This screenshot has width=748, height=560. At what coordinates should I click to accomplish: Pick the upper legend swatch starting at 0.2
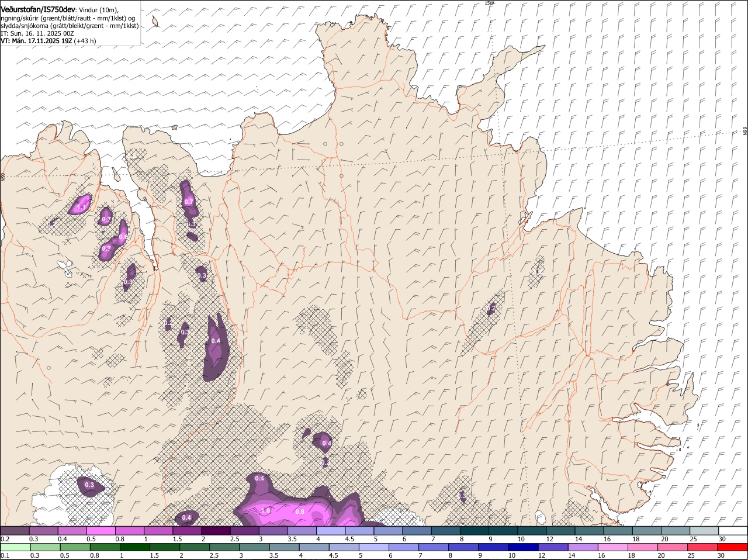pyautogui.click(x=15, y=531)
